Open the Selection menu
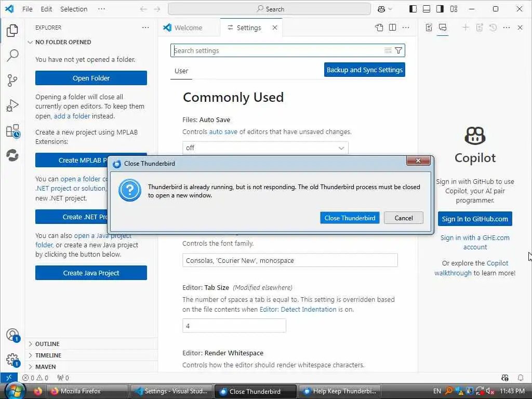 pos(74,9)
